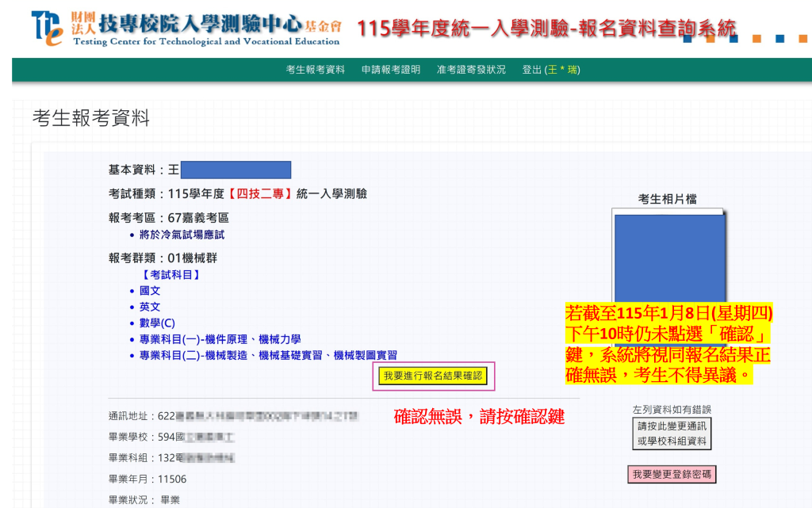Click the 將於冷氣試場應試 note
The height and width of the screenshot is (508, 812).
tap(182, 235)
